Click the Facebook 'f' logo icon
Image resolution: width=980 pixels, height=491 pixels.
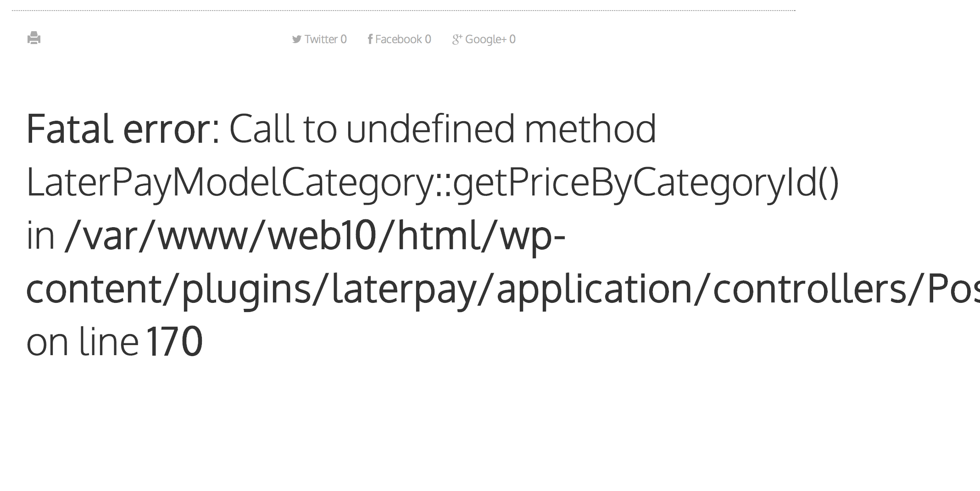tap(370, 39)
